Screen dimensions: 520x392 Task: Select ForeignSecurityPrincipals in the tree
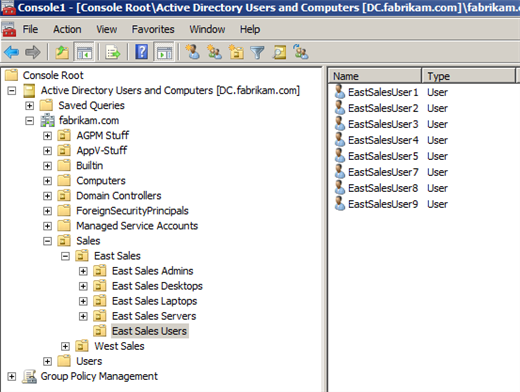click(132, 211)
